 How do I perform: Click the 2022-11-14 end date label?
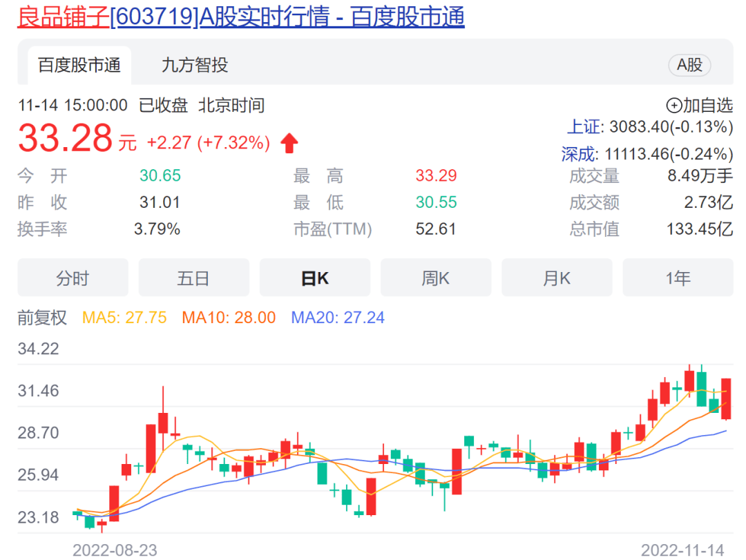pyautogui.click(x=682, y=550)
